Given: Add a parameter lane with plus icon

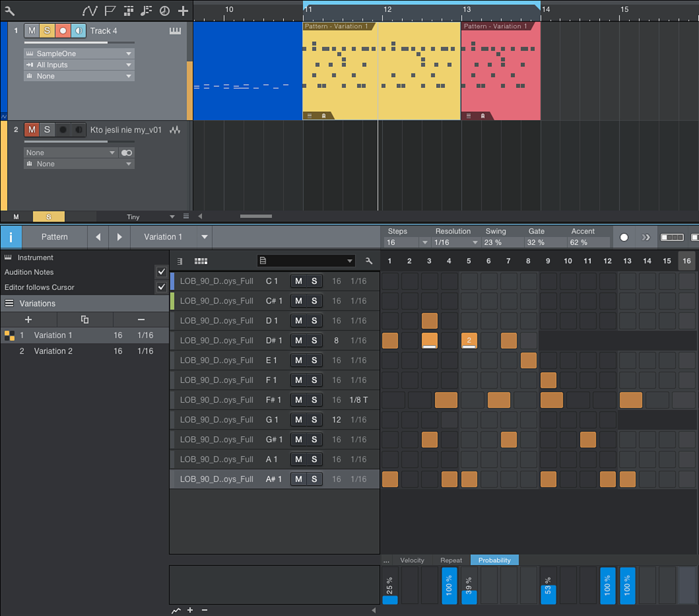Looking at the screenshot, I should click(191, 610).
